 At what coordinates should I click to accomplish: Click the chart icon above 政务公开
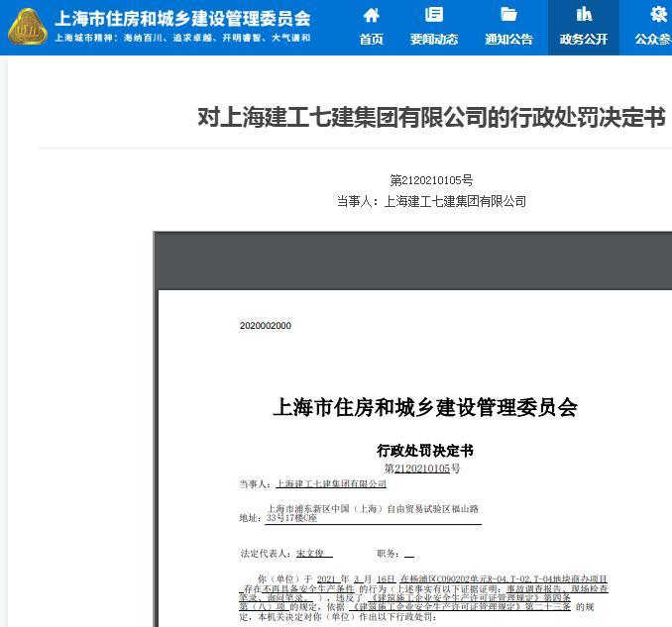[584, 14]
